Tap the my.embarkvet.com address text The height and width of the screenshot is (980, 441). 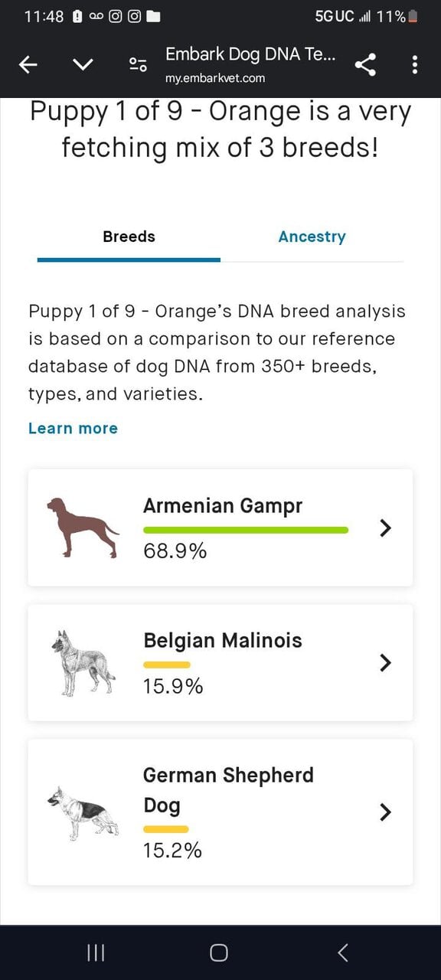click(x=215, y=78)
